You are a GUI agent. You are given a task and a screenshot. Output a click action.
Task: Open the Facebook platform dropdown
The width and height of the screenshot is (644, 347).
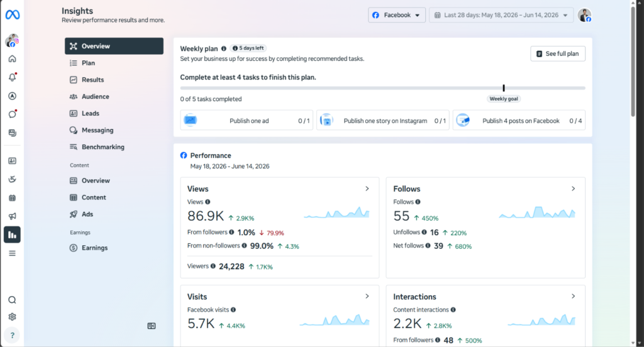pyautogui.click(x=397, y=15)
